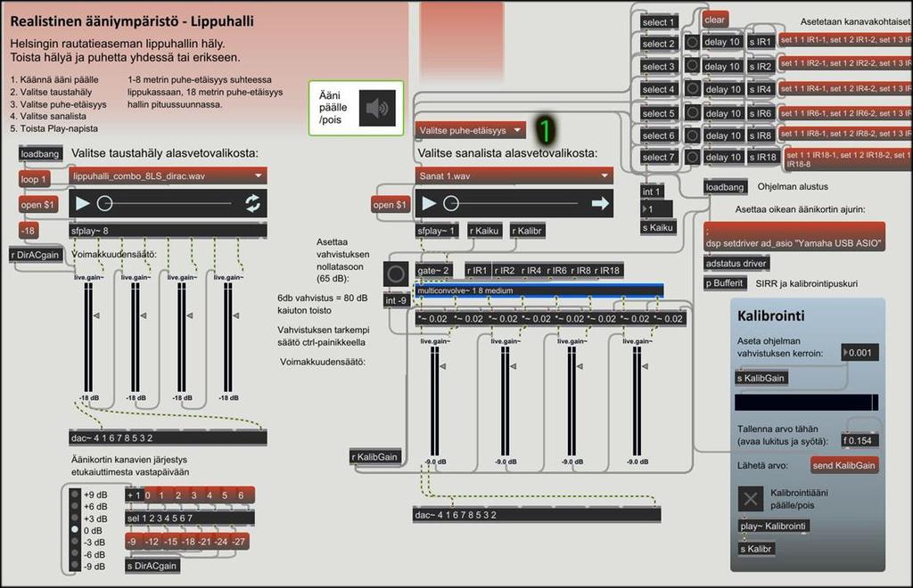Select the +9 dB radio option
Image resolution: width=913 pixels, height=588 pixels.
click(75, 494)
